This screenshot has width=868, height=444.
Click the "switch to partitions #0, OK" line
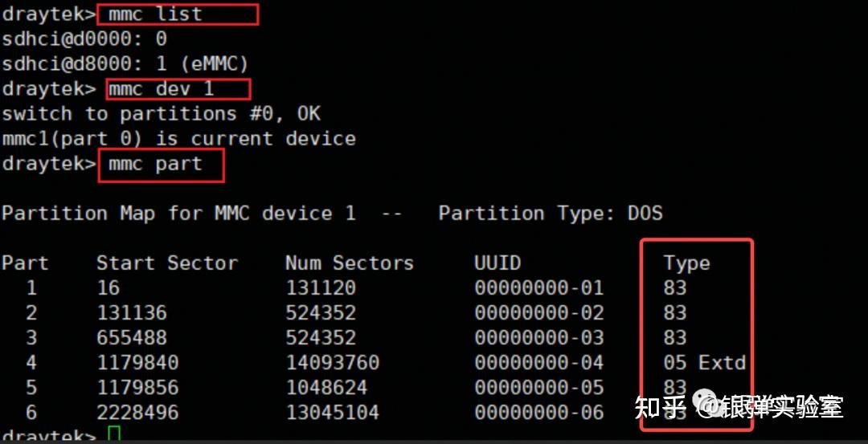[161, 113]
